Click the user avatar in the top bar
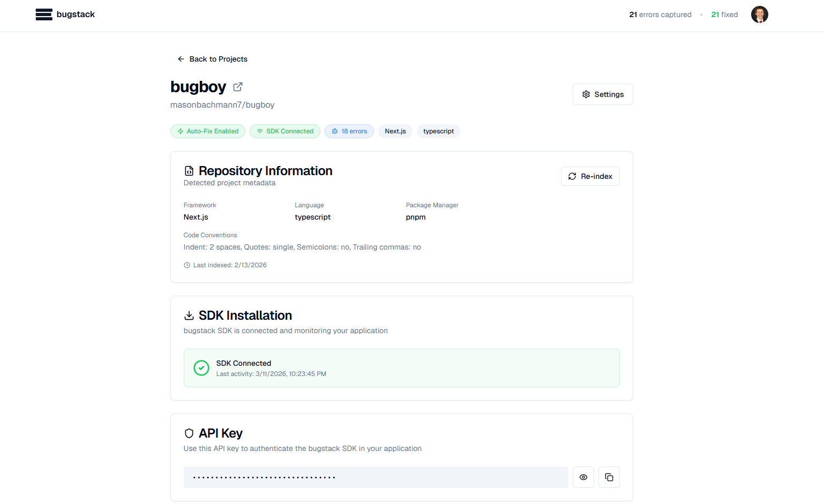This screenshot has width=824, height=504. tap(759, 14)
